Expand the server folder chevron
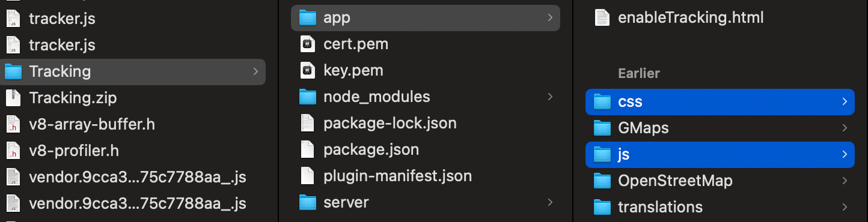 550,202
